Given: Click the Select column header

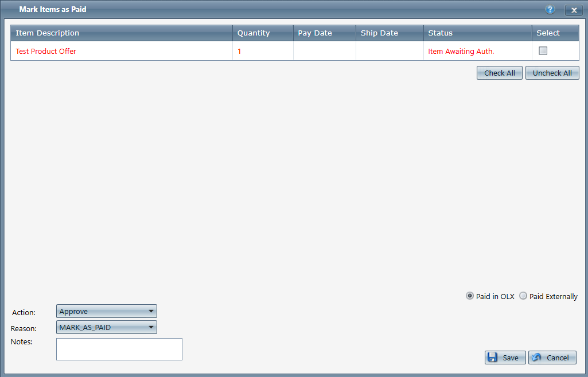Looking at the screenshot, I should pos(548,33).
